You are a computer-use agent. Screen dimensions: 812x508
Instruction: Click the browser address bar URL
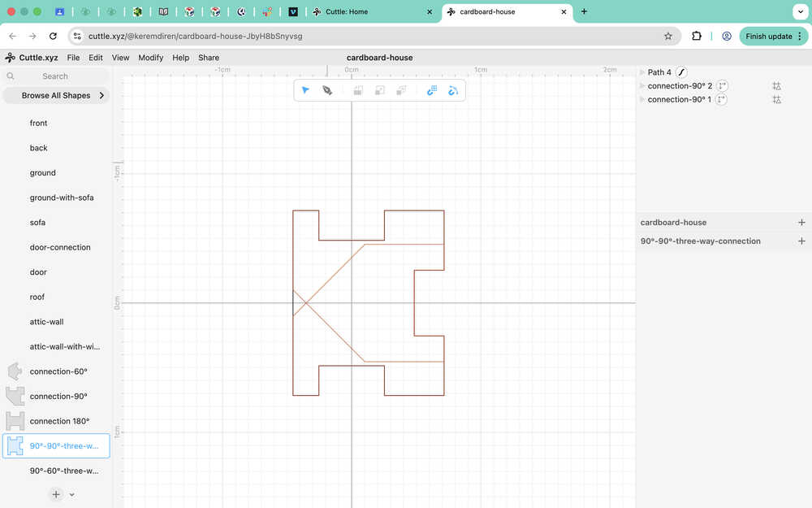pyautogui.click(x=195, y=37)
